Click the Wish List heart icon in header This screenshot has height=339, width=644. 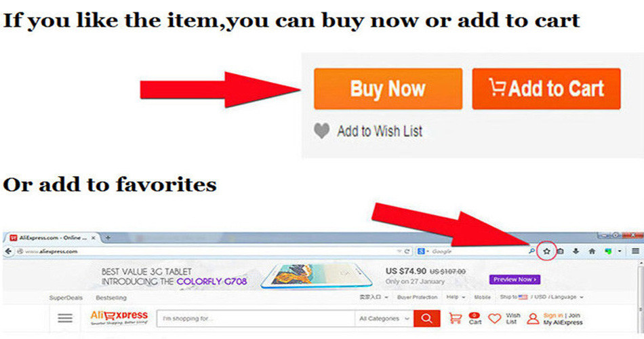point(494,319)
